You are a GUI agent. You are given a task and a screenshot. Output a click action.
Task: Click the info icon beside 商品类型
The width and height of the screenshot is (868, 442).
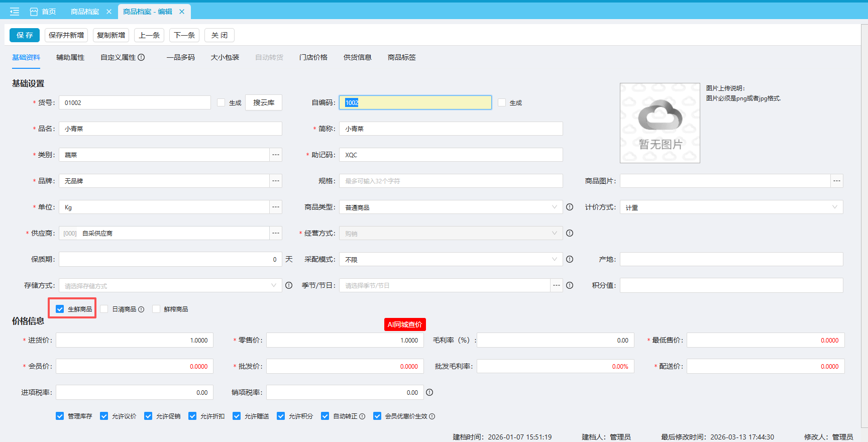pos(570,207)
